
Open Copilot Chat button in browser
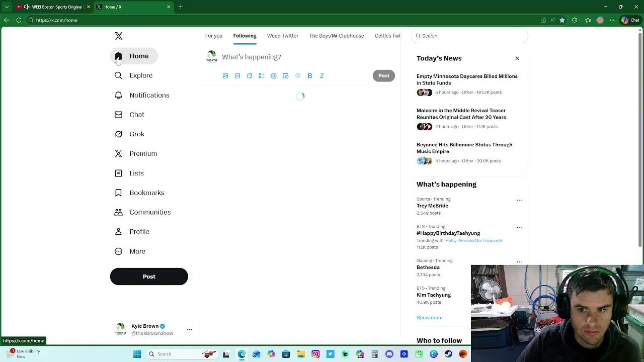[x=630, y=20]
